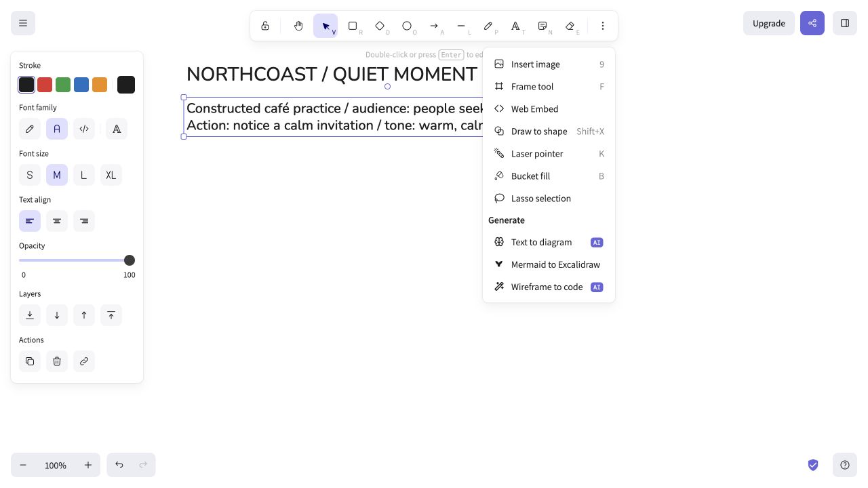
Task: Select the Hand panning tool
Action: click(x=298, y=26)
